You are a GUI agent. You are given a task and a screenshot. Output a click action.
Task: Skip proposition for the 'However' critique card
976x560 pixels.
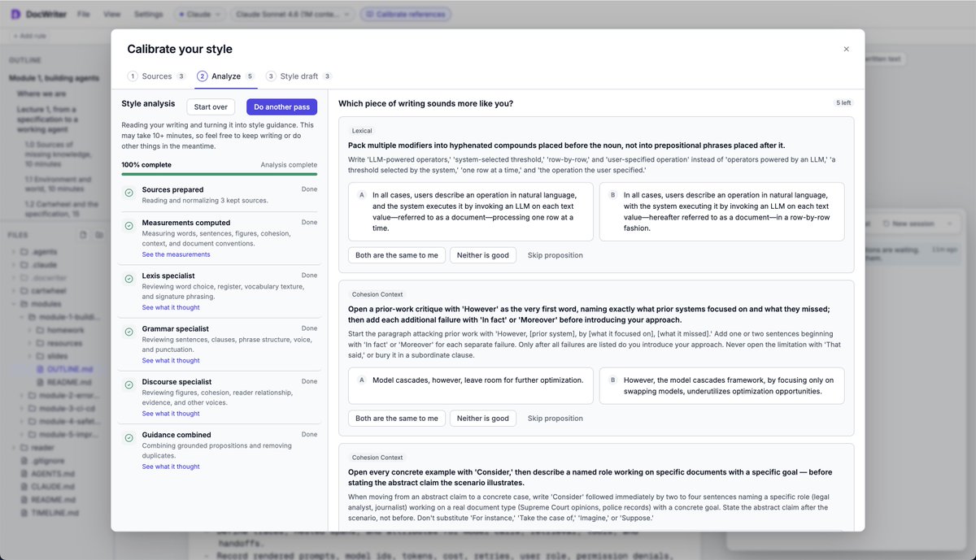(x=556, y=419)
